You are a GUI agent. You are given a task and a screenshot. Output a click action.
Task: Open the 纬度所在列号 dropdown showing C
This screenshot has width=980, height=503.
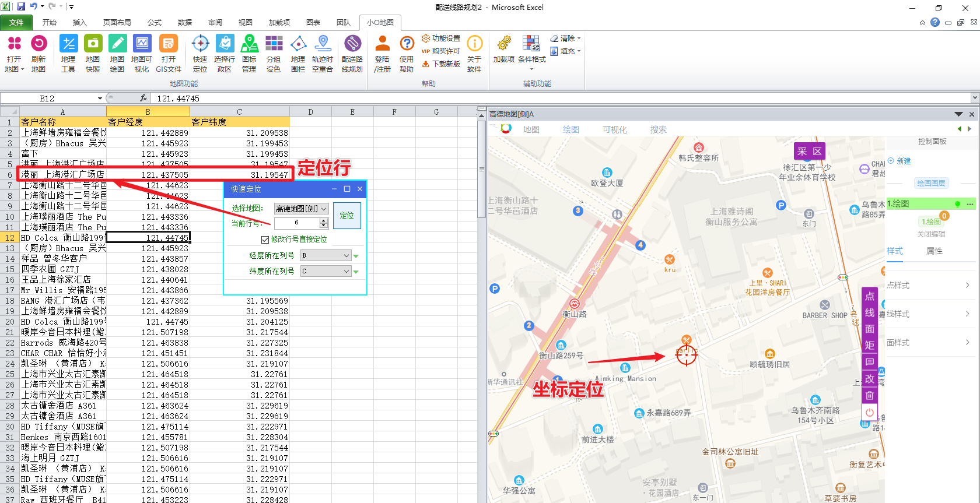tap(326, 271)
